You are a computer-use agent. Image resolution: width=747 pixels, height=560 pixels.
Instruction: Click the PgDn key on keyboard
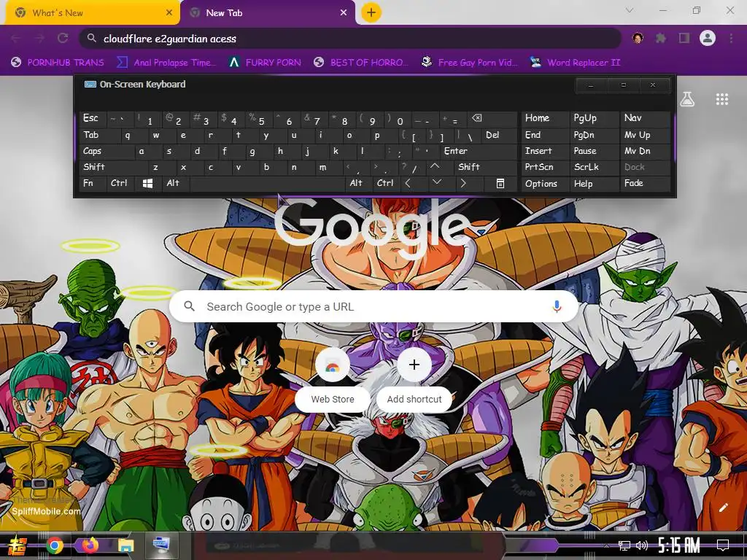pyautogui.click(x=594, y=135)
